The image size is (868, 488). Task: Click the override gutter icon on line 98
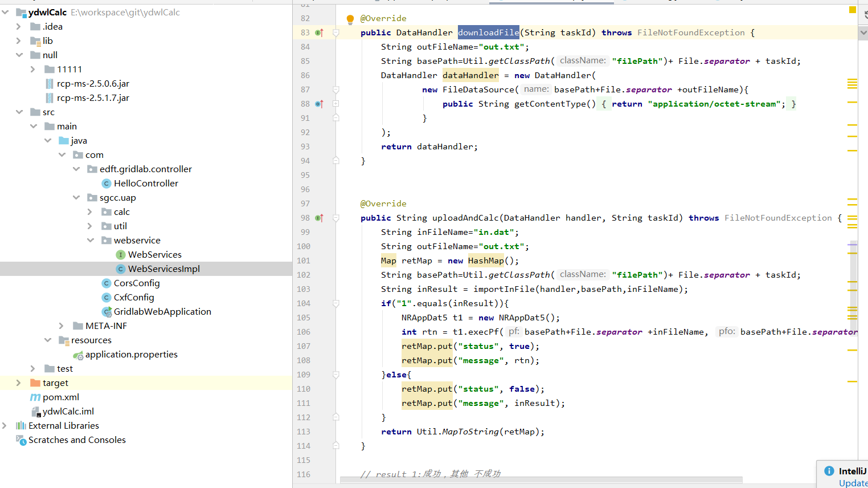(x=320, y=218)
